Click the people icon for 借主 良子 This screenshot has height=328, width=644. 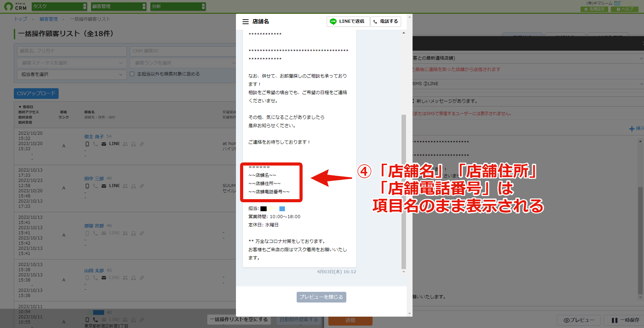click(x=125, y=144)
